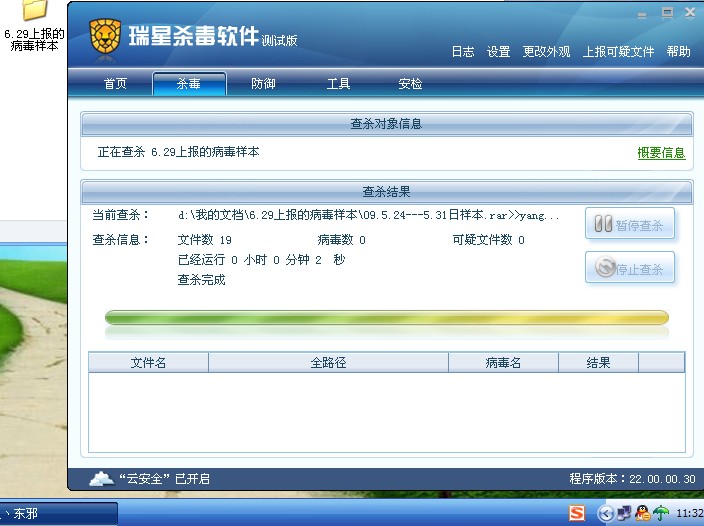Sort by the 文件名 column header
Image resolution: width=704 pixels, height=526 pixels.
coord(149,363)
